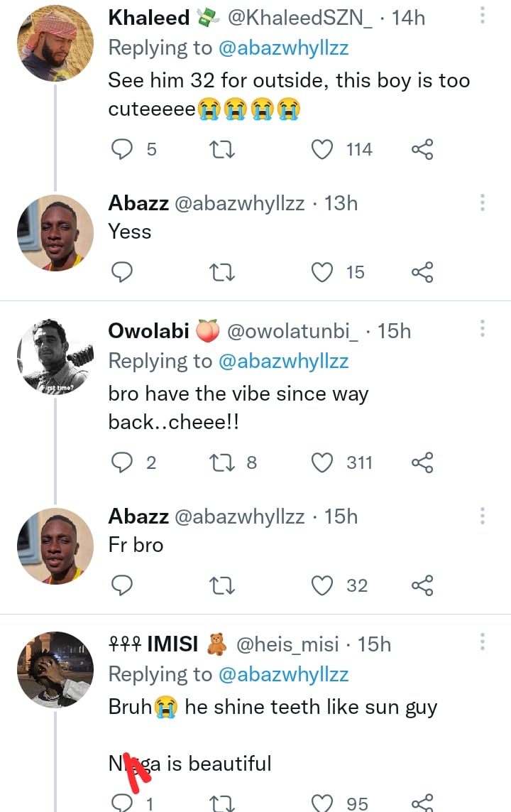
Task: Reply to Abazz's "Yess" tweet
Action: tap(123, 272)
